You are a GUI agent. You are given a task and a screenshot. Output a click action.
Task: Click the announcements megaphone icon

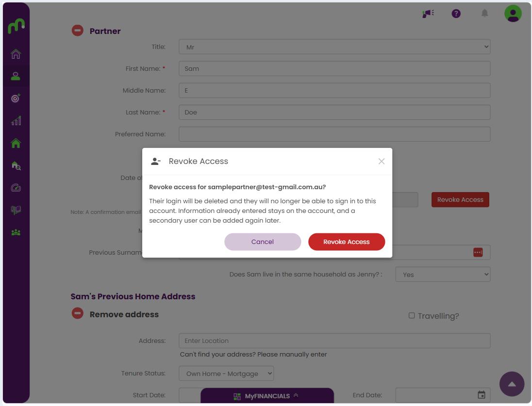pos(428,14)
